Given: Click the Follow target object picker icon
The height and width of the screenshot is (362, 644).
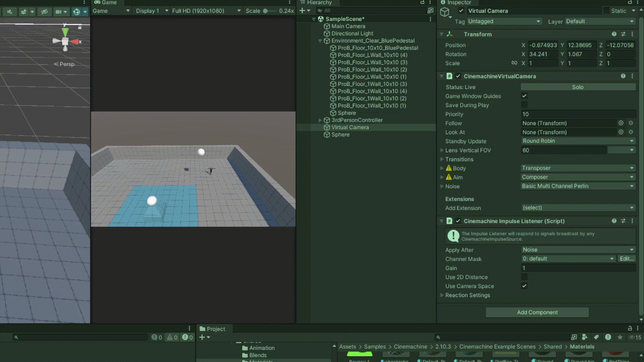Looking at the screenshot, I should [621, 123].
